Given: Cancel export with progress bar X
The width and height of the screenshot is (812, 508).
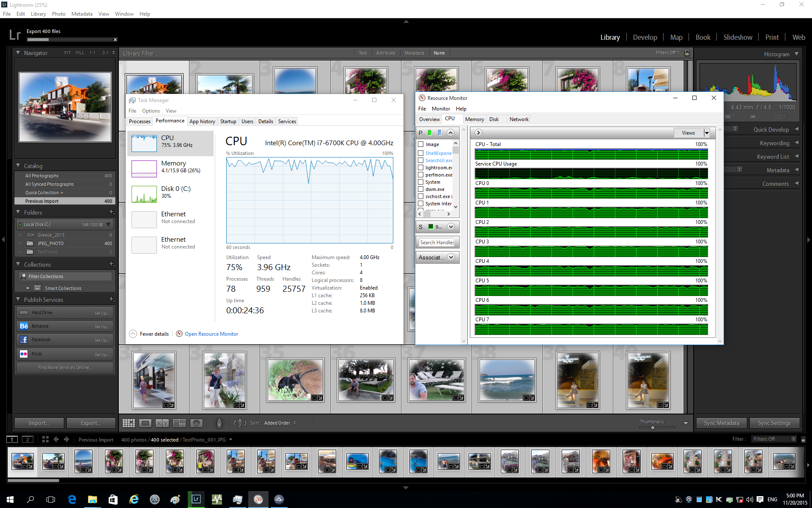Looking at the screenshot, I should pos(115,40).
